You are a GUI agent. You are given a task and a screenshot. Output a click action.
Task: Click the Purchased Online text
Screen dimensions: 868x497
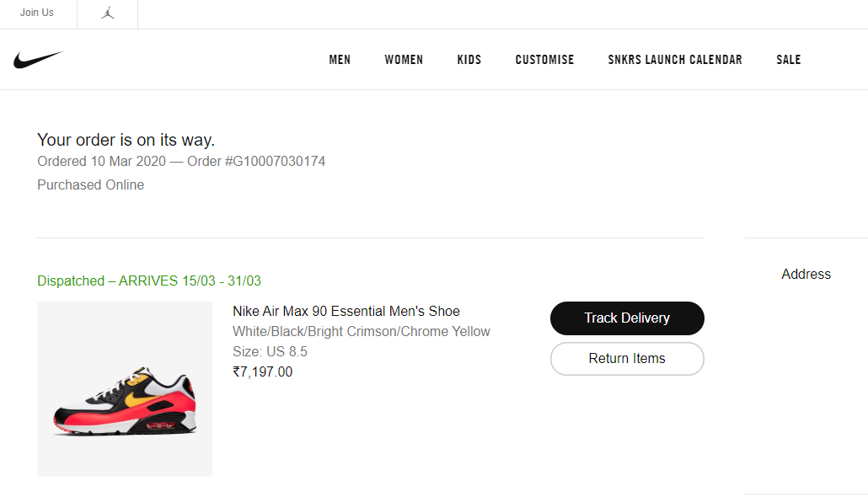[x=91, y=184]
